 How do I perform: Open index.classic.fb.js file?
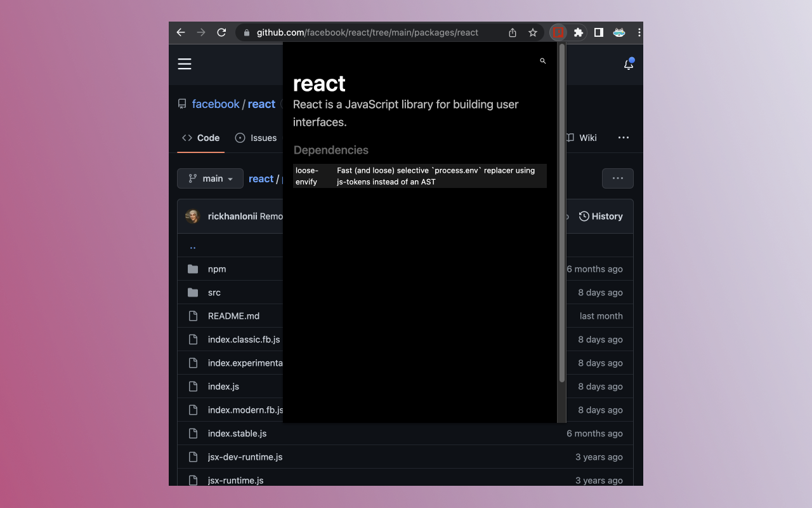[244, 340]
